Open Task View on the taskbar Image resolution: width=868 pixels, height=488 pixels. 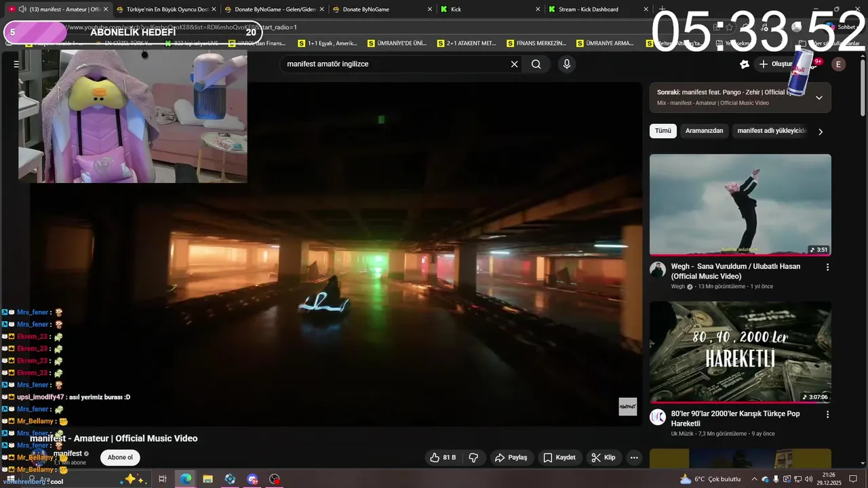click(x=163, y=479)
